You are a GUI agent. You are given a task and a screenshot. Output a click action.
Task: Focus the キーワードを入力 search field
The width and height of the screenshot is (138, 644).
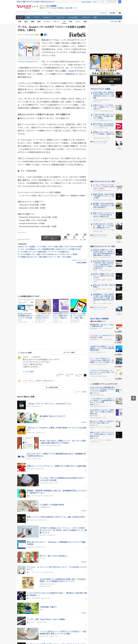(32, 13)
